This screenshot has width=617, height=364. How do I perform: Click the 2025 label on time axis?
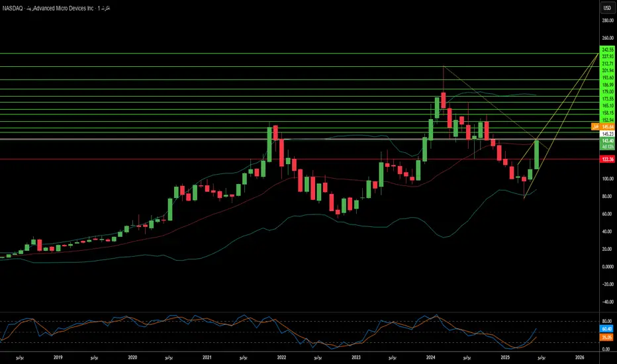[x=505, y=357]
